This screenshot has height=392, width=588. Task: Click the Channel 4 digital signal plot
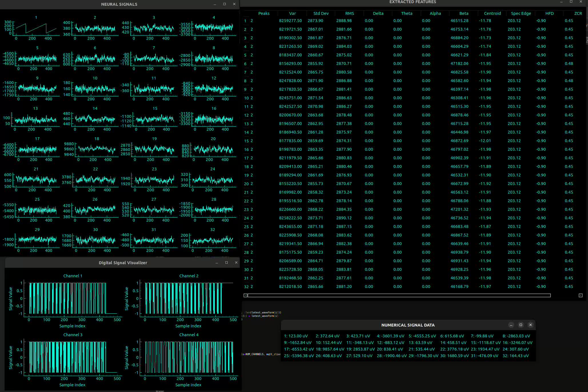pyautogui.click(x=189, y=357)
